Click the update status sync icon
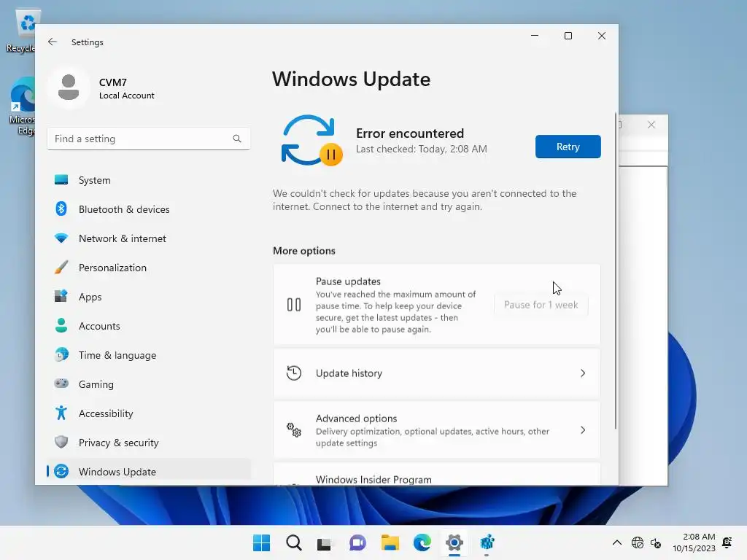Viewport: 747px width, 560px height. tap(311, 141)
